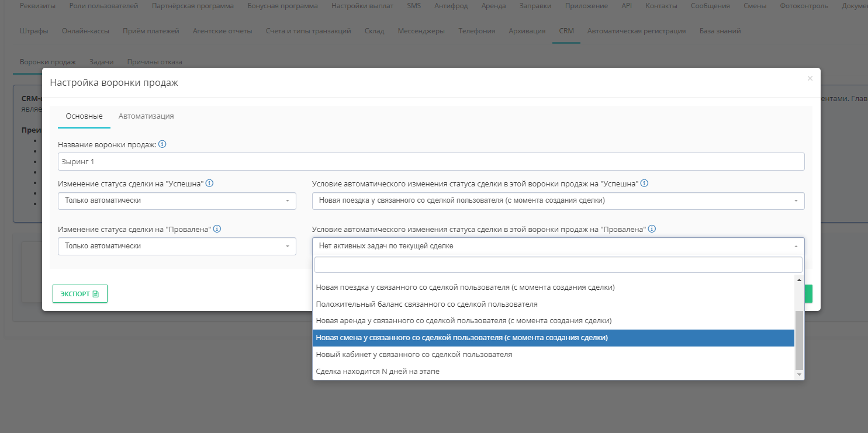This screenshot has width=868, height=433.
Task: Open 'Успешна' status change dropdown
Action: pyautogui.click(x=177, y=200)
